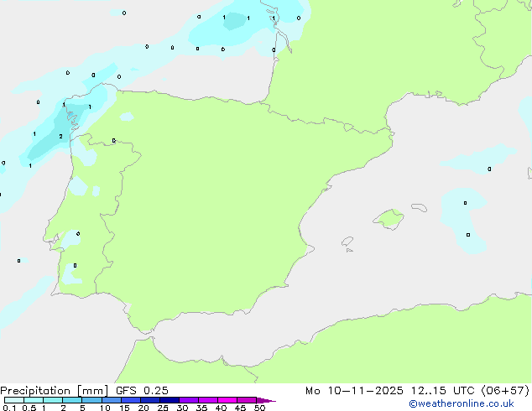Viewport: 532px width, 411px height.
Task: Click the purple arrow tip of the legend
Action: point(266,400)
